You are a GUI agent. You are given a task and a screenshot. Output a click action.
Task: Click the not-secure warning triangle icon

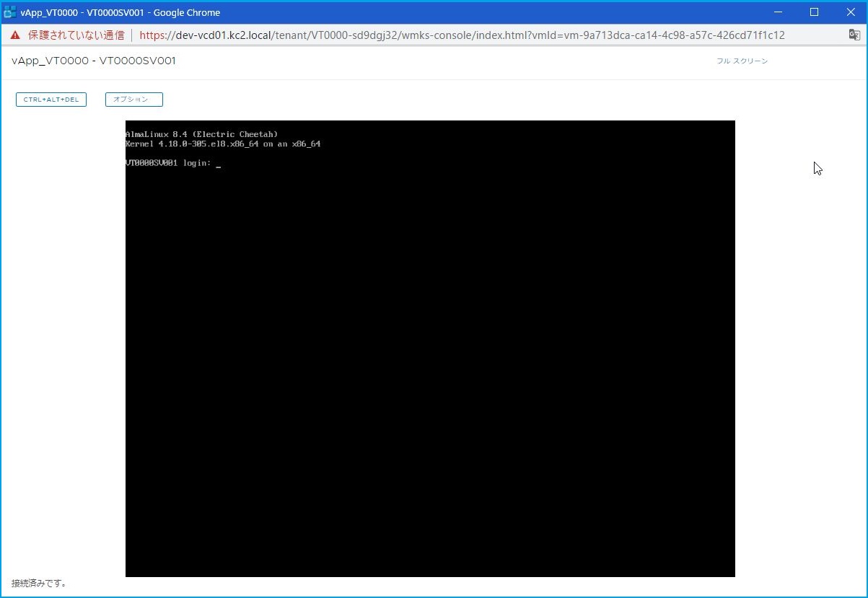tap(16, 35)
